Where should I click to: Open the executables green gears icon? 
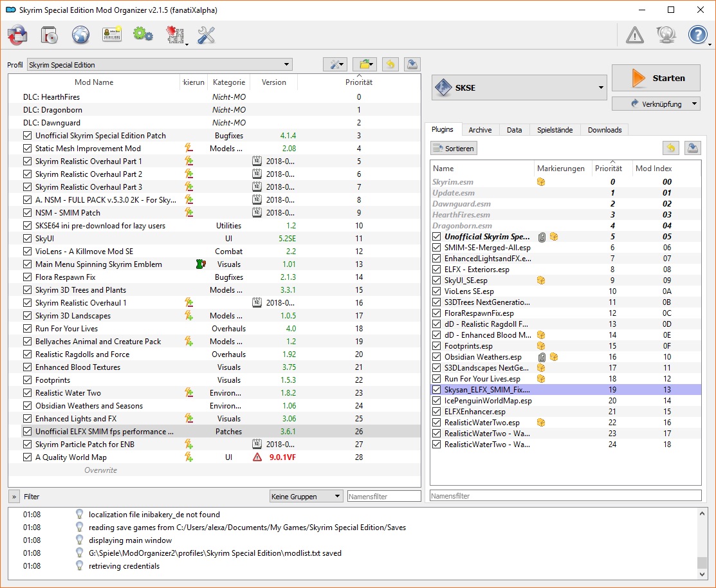click(143, 35)
